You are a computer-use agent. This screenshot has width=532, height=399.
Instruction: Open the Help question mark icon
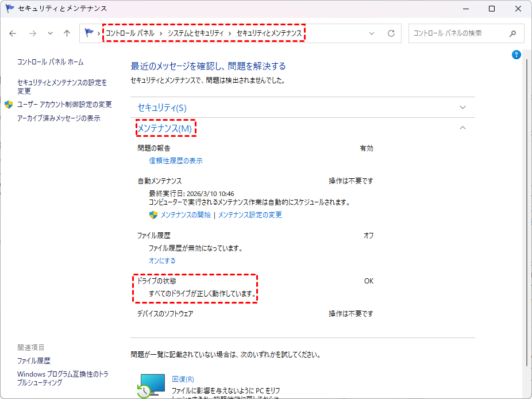(516, 55)
